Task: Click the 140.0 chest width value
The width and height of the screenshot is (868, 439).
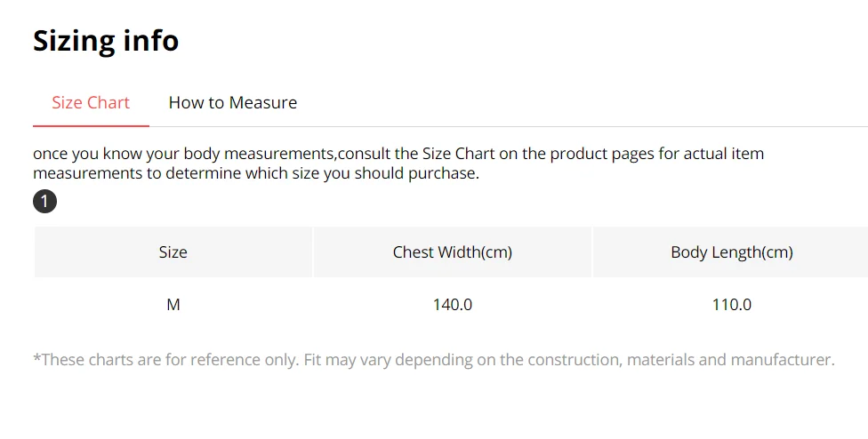Action: [x=453, y=305]
